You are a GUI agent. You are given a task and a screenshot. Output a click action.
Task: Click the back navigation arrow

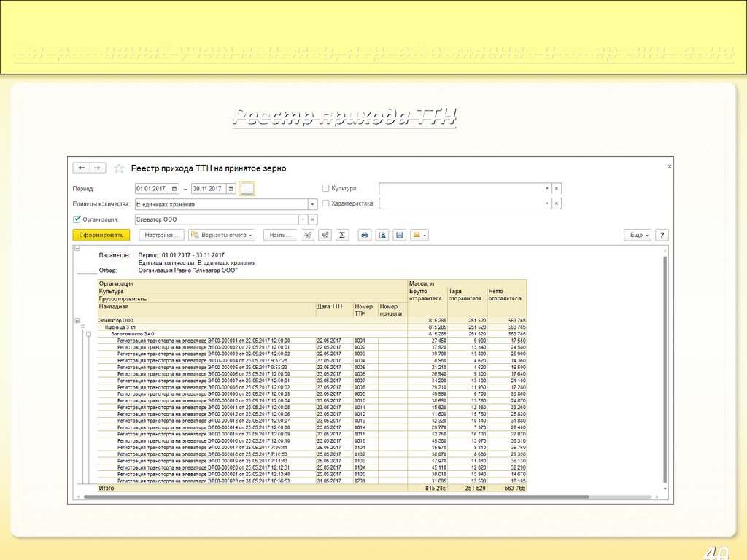pyautogui.click(x=82, y=168)
